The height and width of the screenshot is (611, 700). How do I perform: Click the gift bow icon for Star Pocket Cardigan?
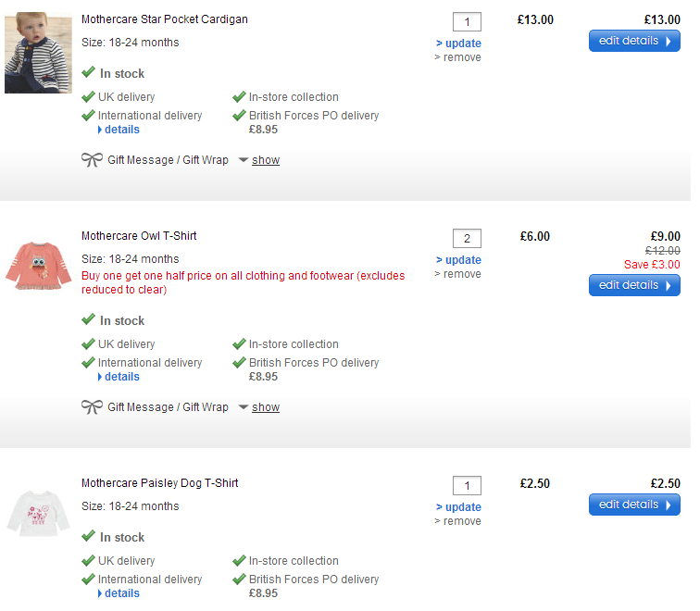pos(92,160)
